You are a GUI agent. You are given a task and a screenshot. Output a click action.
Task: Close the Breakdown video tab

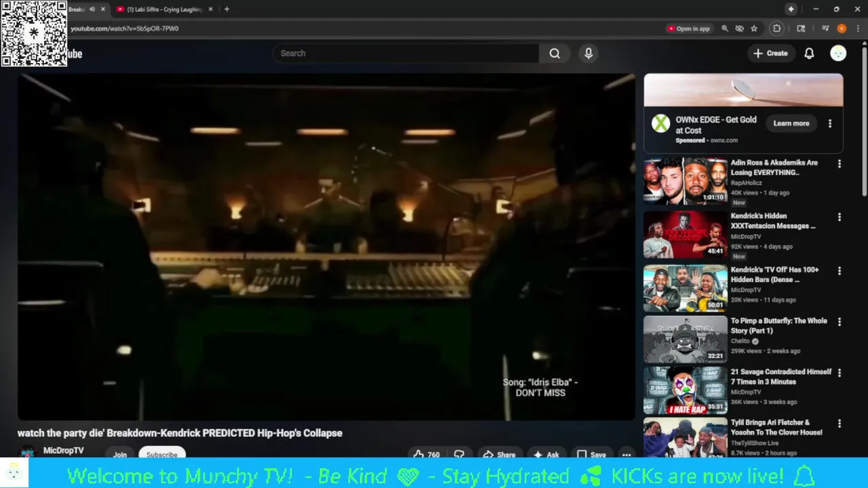[103, 9]
